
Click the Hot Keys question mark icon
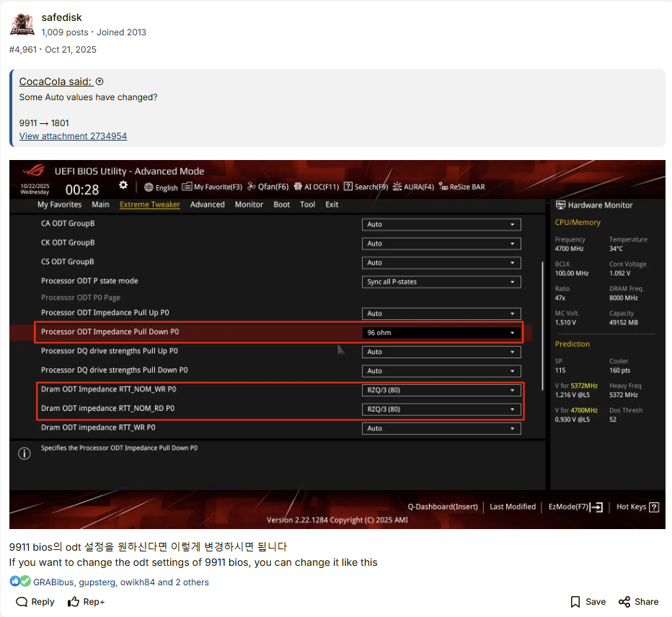point(654,507)
